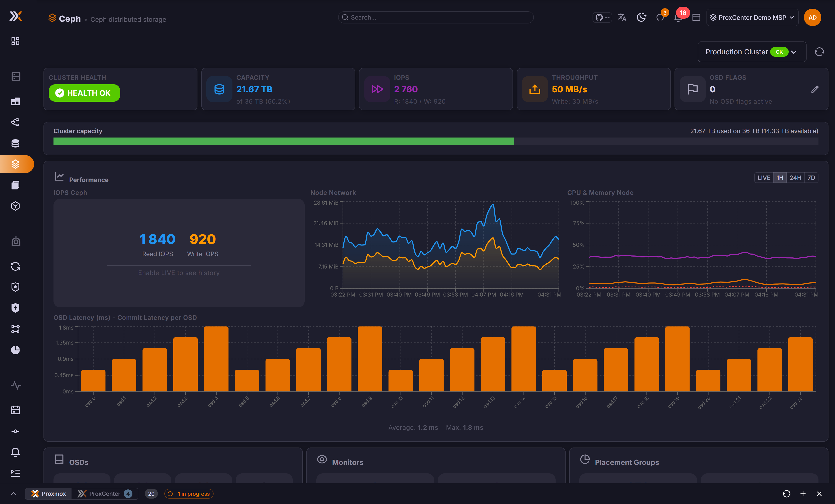Image resolution: width=835 pixels, height=504 pixels.
Task: Open the ProxCenter Demo MSP tenant dropdown
Action: [752, 17]
